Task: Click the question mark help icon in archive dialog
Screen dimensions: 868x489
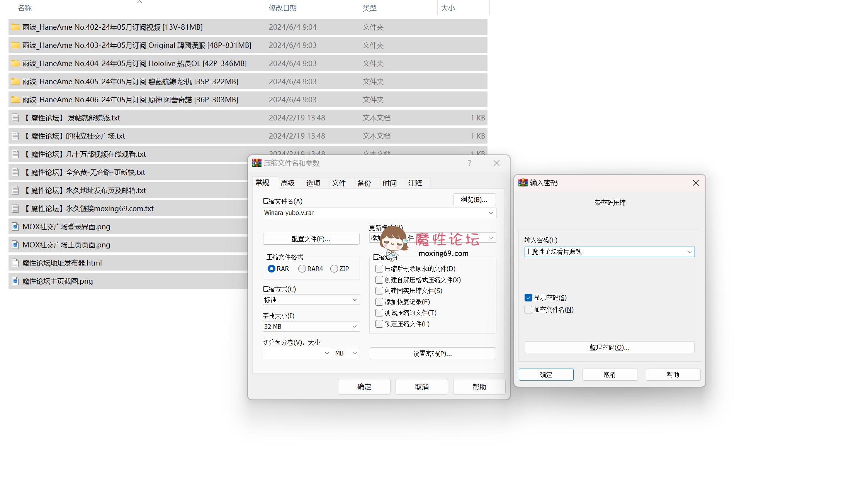Action: point(469,163)
